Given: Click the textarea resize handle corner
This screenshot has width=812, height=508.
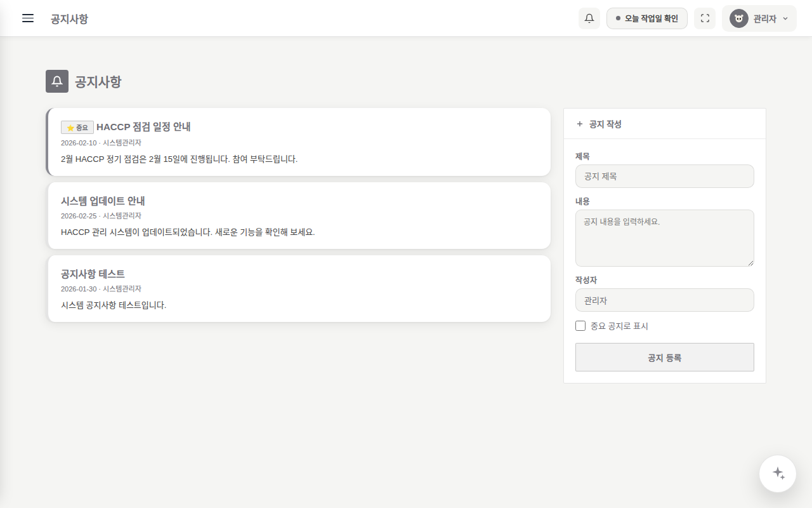Looking at the screenshot, I should 750,263.
